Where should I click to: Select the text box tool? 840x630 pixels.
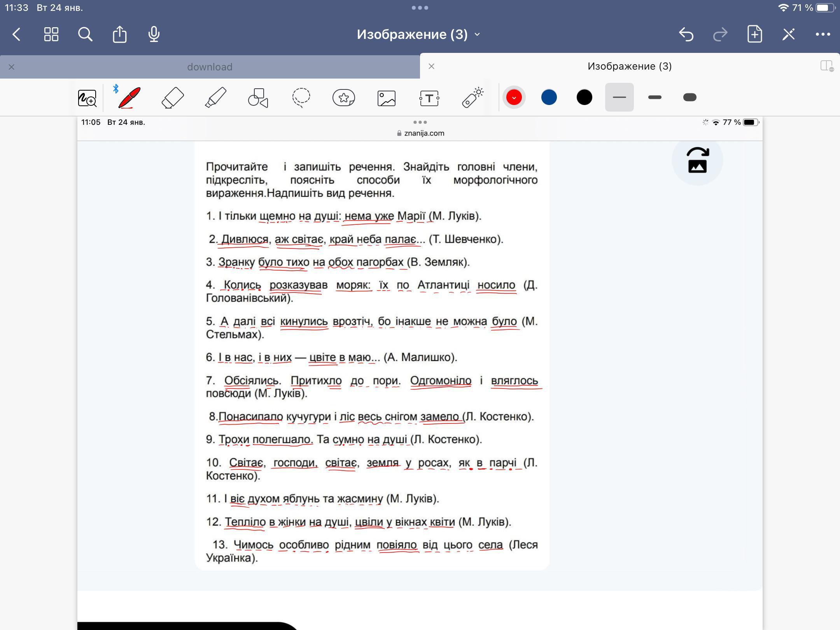pos(429,98)
